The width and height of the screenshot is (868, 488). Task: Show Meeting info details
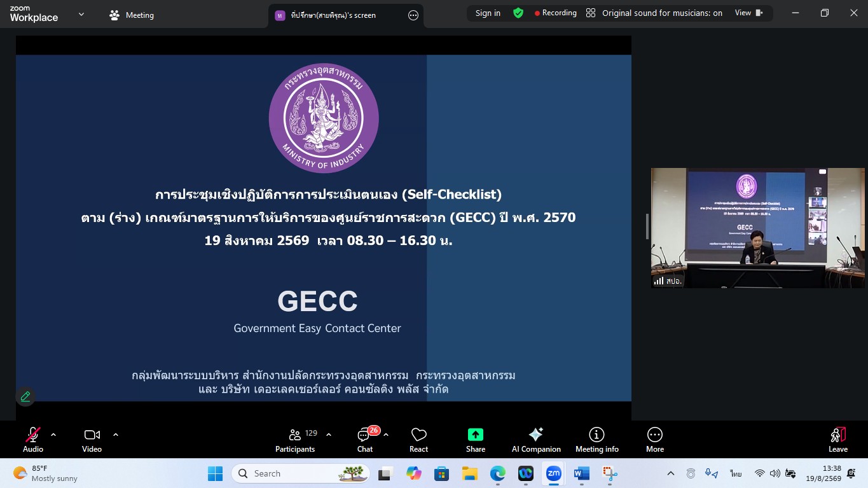[x=596, y=440]
